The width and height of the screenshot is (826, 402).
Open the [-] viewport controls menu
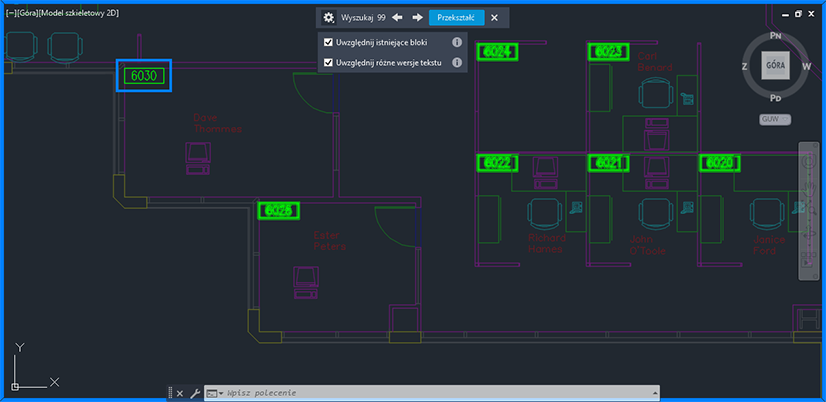11,13
